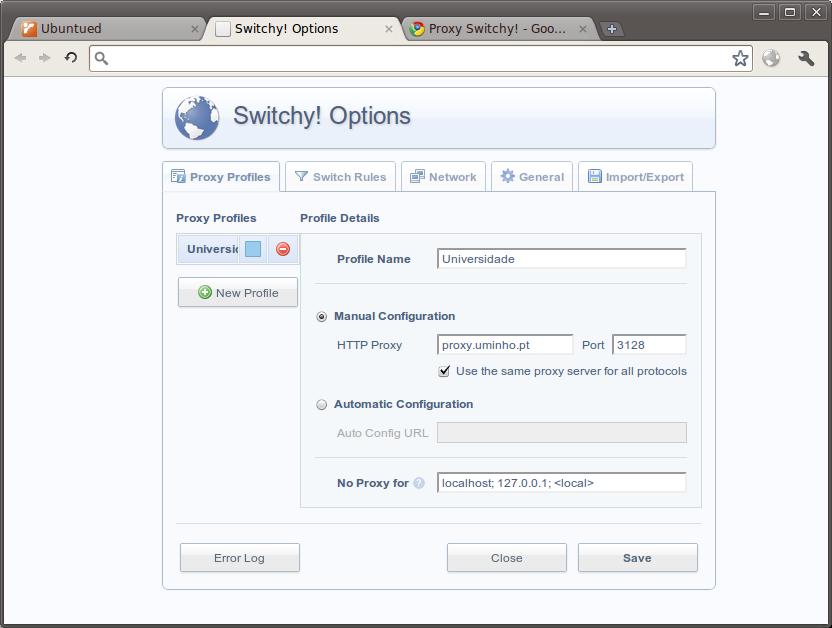Reload the page with the refresh icon
Screen dimensions: 832x628
point(71,58)
